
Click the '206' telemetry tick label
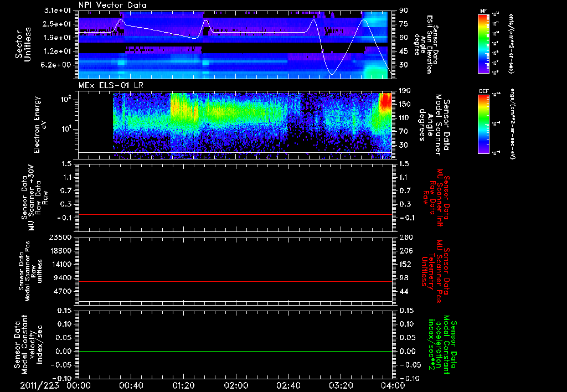tap(405, 251)
